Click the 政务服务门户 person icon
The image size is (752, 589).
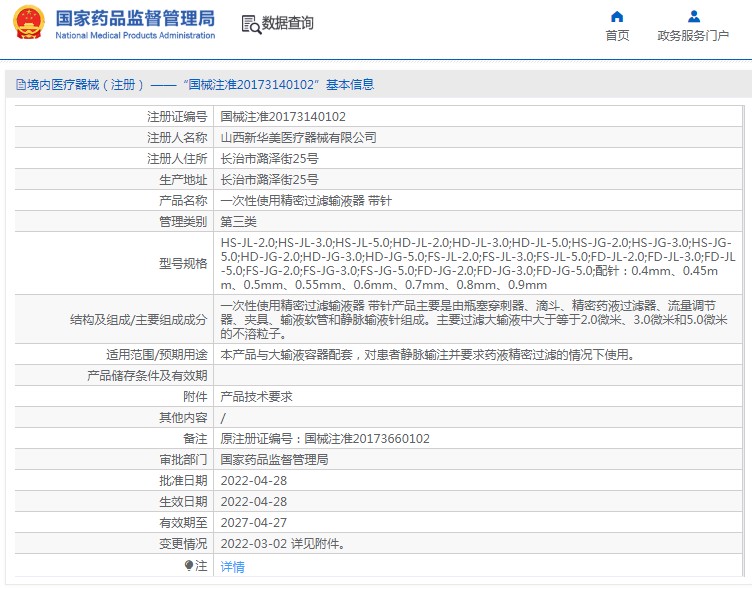click(693, 16)
